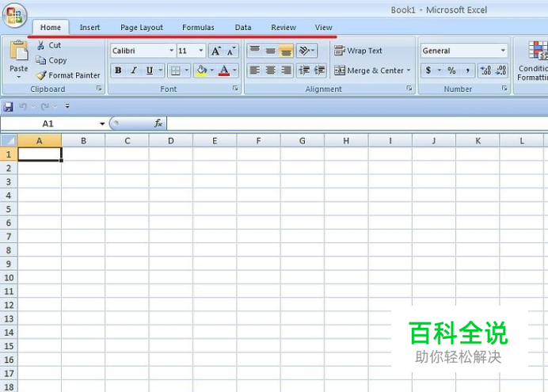
Task: Select row 5 header
Action: pos(9,209)
